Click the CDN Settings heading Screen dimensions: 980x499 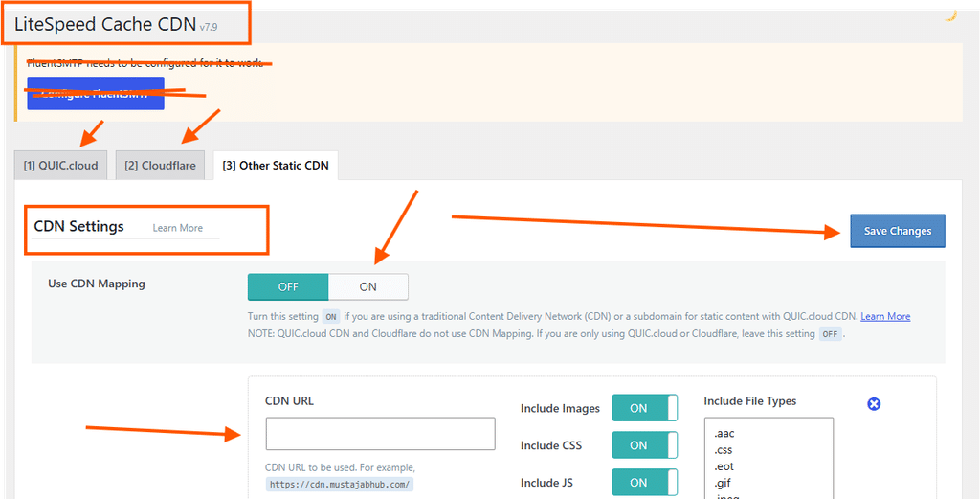coord(78,226)
